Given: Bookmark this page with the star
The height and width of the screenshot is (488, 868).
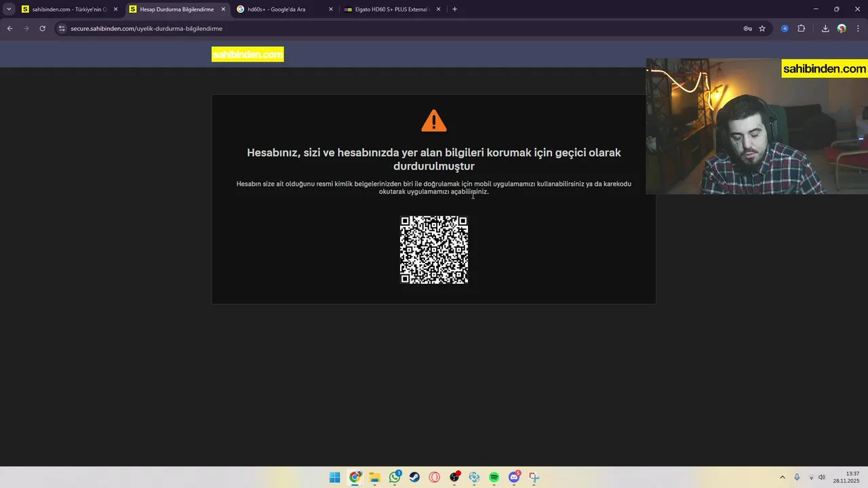Looking at the screenshot, I should point(762,28).
